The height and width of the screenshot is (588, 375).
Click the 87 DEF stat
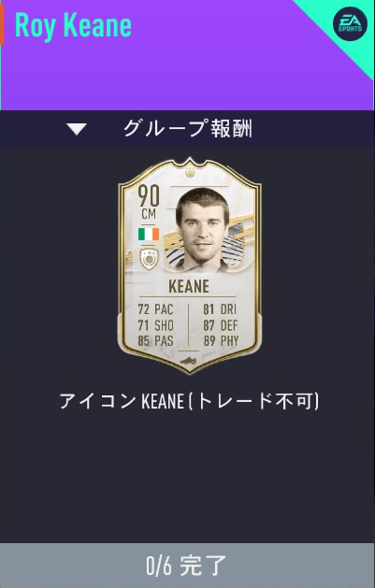coord(221,325)
